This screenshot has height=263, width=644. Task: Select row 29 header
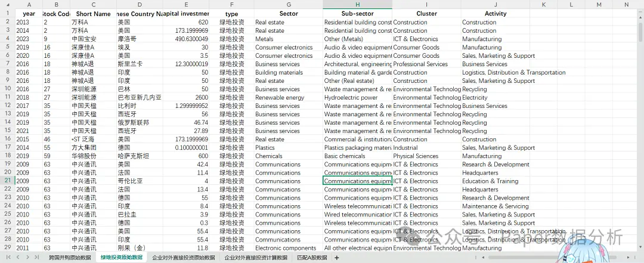click(x=7, y=248)
